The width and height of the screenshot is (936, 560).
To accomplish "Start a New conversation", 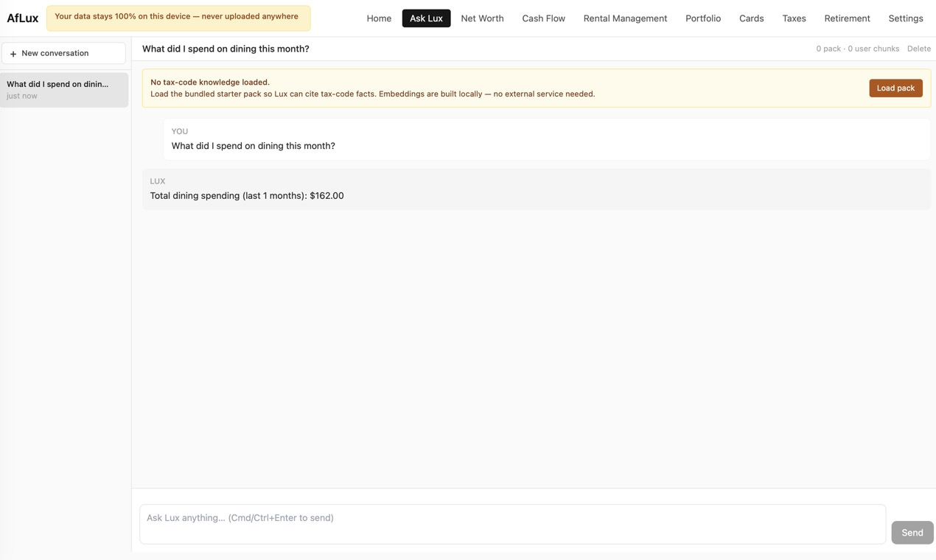I will [x=63, y=53].
